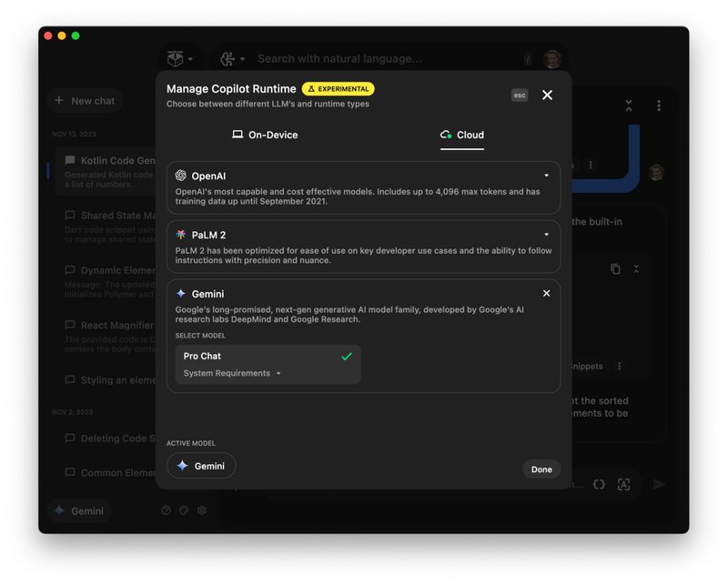
Task: Click the user avatar beside the chat message
Action: (x=656, y=172)
